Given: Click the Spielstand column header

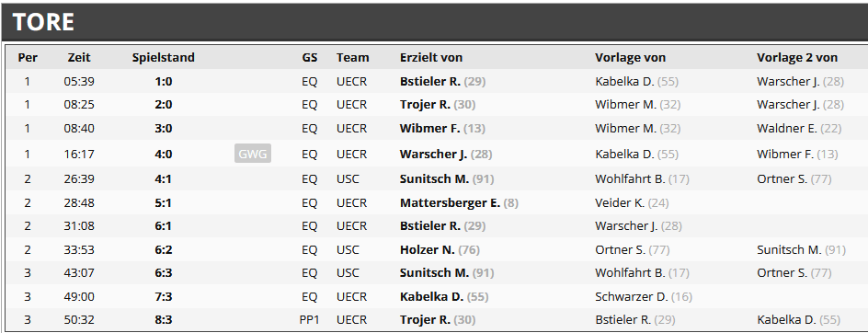Looking at the screenshot, I should pyautogui.click(x=164, y=58).
